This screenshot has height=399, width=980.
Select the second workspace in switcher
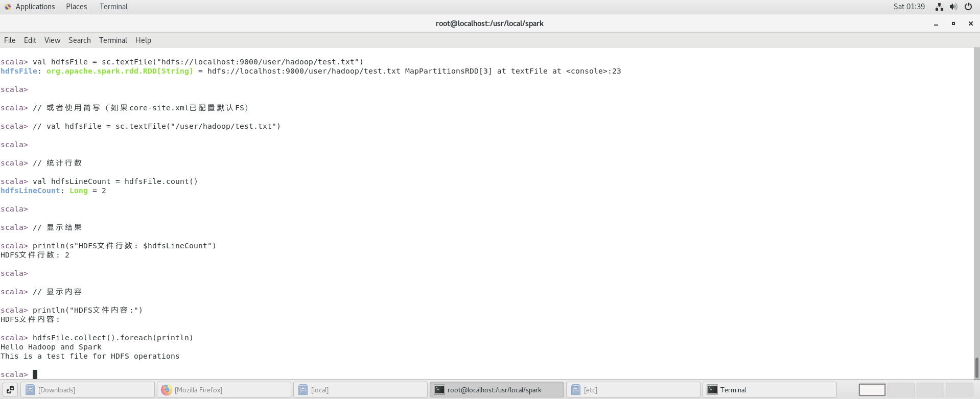[901, 390]
